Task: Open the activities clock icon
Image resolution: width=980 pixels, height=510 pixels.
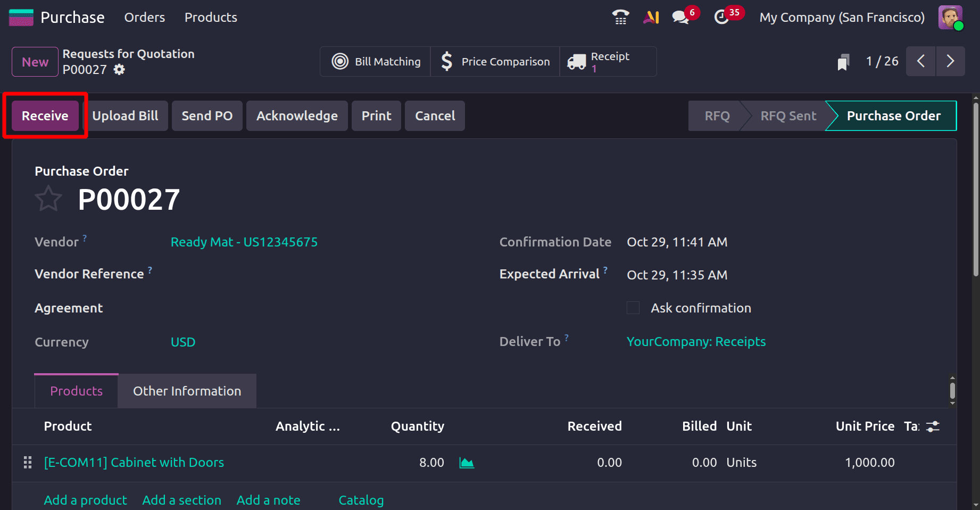Action: [x=721, y=17]
